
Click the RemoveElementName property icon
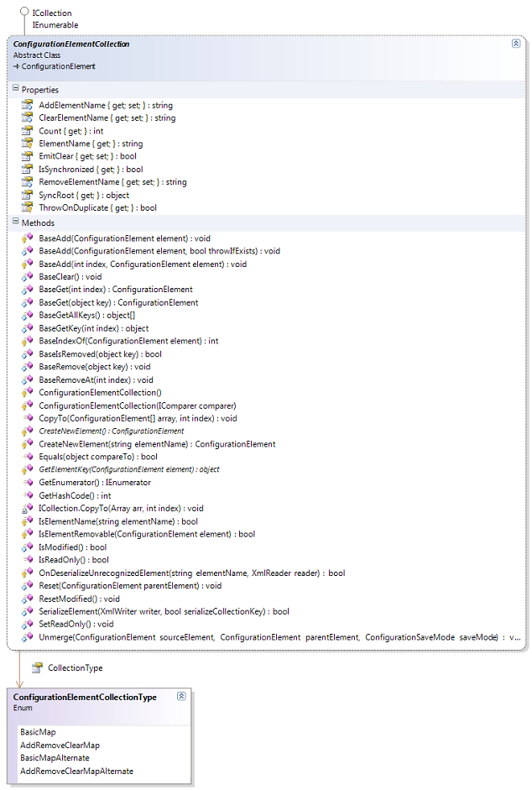[27, 181]
